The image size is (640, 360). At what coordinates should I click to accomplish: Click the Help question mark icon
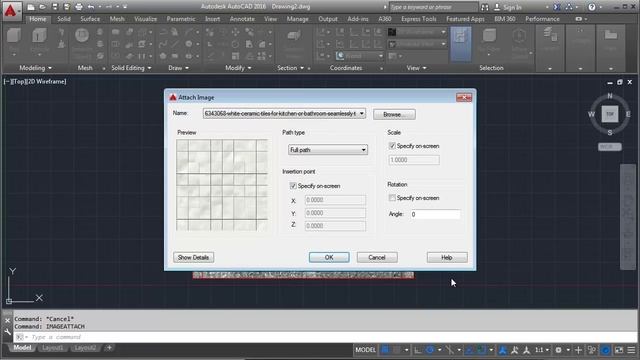tap(592, 7)
